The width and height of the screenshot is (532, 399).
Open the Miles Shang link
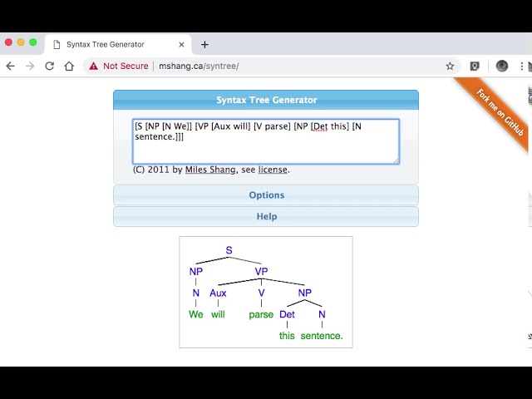tap(210, 170)
